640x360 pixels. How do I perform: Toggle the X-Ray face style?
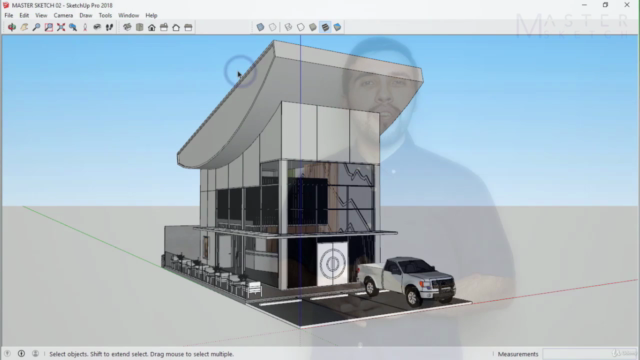[x=260, y=27]
